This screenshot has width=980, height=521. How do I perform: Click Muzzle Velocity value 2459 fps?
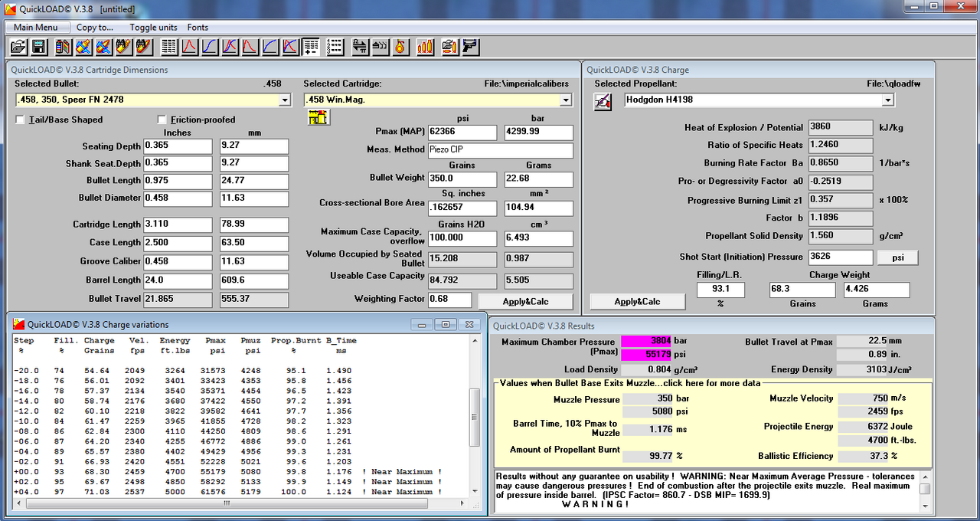click(864, 411)
